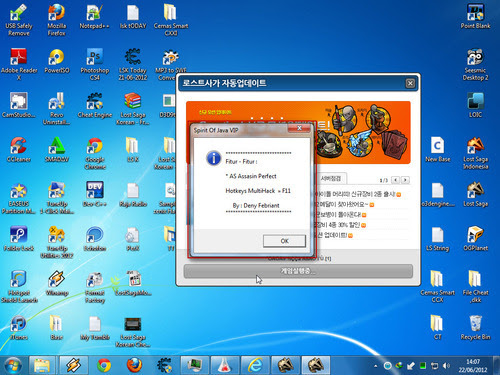Viewport: 500px width, 375px height.
Task: Open first news headline in updater list
Action: (x=358, y=194)
